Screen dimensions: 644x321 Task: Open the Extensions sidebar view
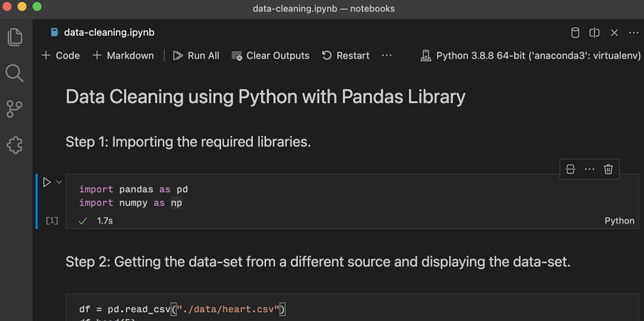[x=14, y=145]
